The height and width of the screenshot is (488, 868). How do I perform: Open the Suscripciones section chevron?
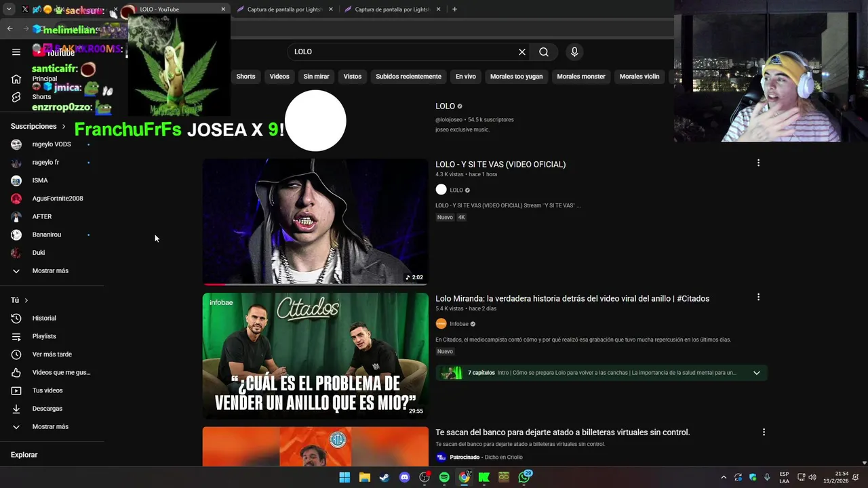64,127
